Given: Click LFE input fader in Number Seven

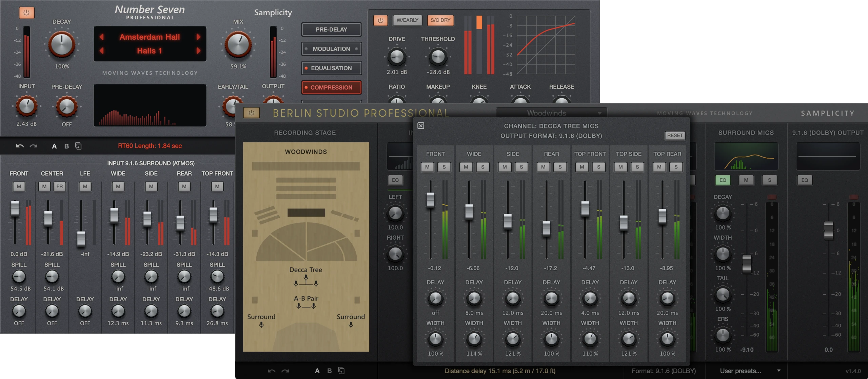Looking at the screenshot, I should click(81, 239).
